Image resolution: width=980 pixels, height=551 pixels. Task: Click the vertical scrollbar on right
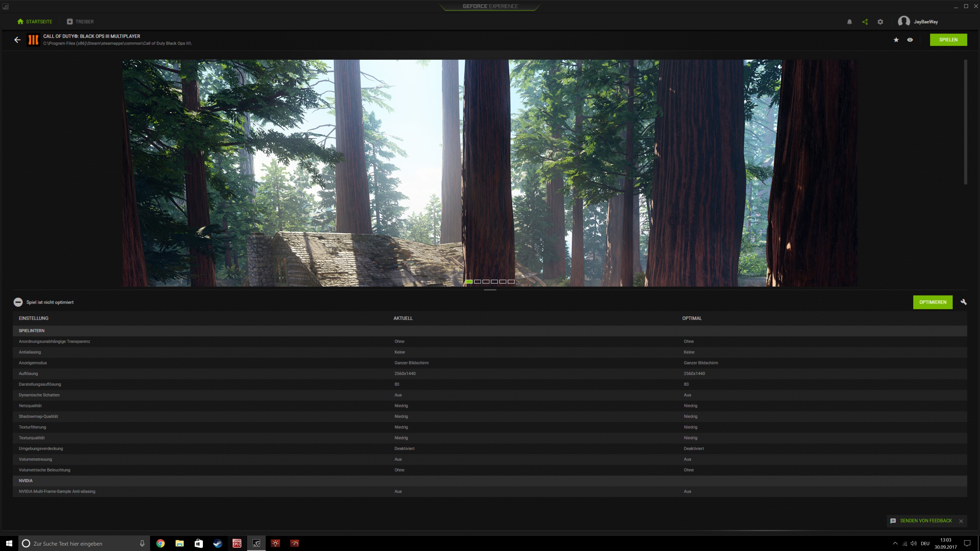pyautogui.click(x=965, y=122)
